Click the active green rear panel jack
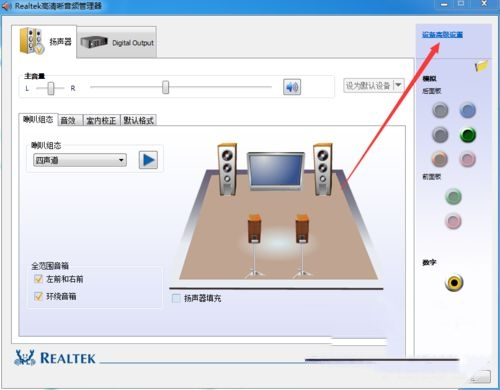Viewport: 500px width, 390px height. 468,135
